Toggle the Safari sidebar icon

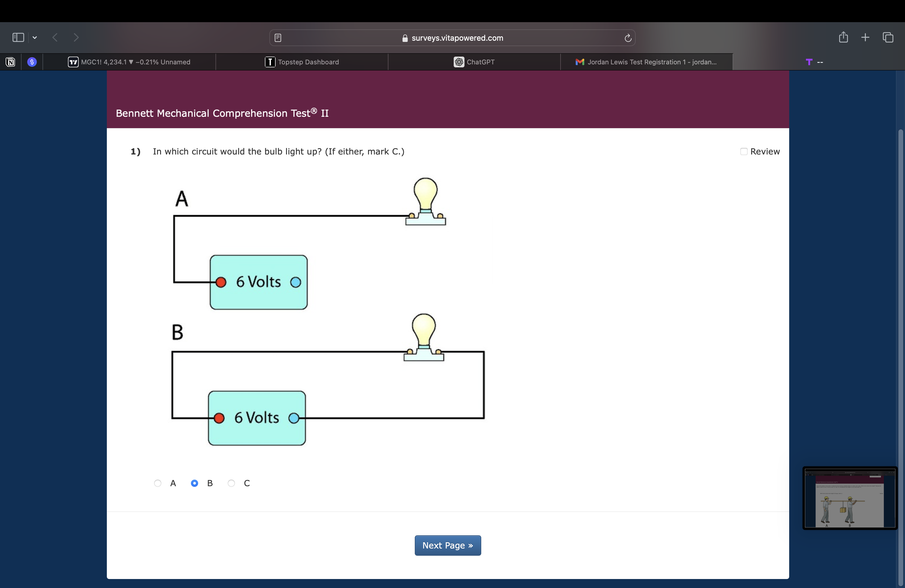[x=18, y=37]
